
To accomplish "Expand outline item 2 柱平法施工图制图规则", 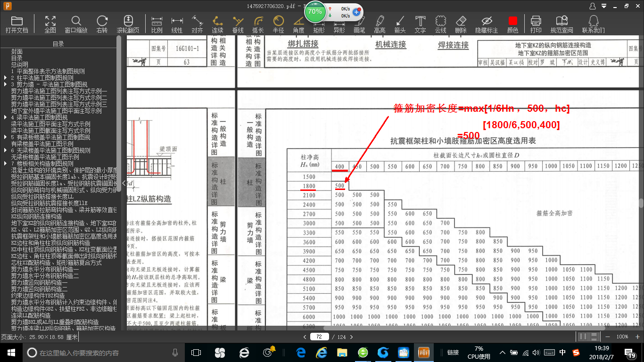I will pos(6,78).
